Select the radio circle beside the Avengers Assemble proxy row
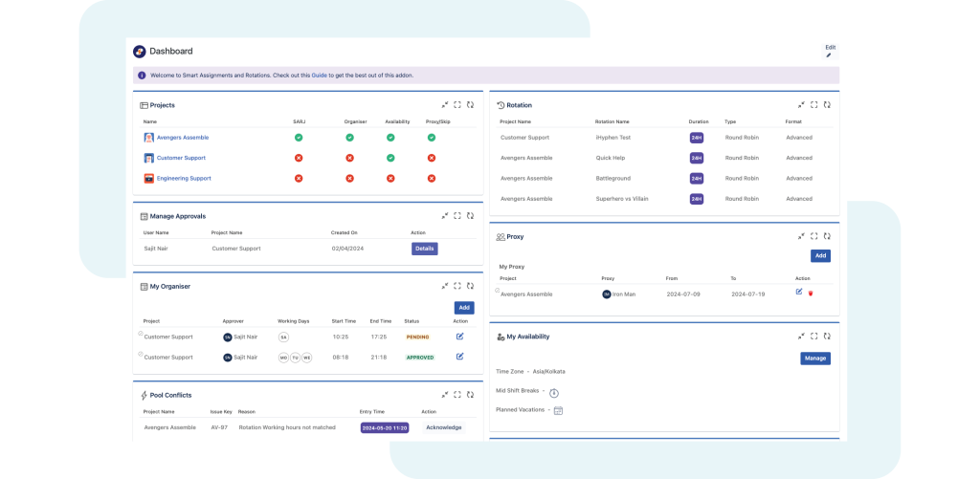 [498, 290]
